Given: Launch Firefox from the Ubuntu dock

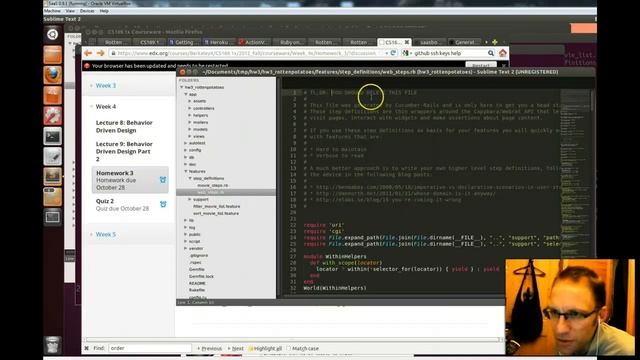Looking at the screenshot, I should 53,75.
